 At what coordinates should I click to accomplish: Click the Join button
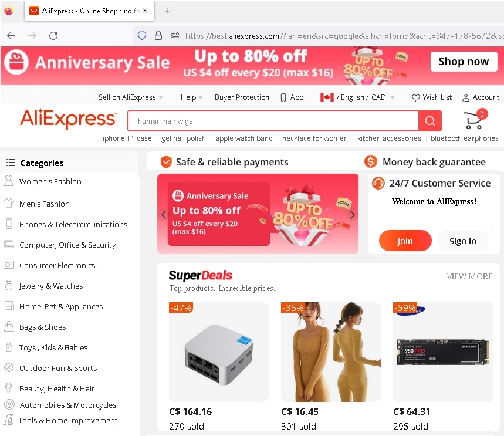click(x=405, y=241)
